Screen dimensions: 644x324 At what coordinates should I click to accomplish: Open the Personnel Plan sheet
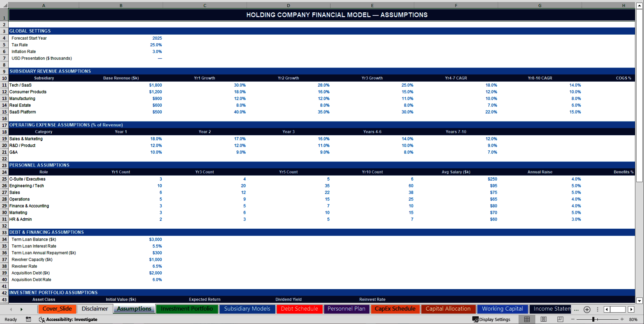[346, 309]
